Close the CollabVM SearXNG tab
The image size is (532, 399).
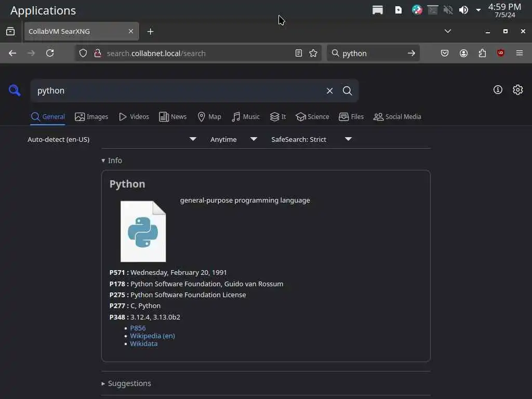click(130, 31)
